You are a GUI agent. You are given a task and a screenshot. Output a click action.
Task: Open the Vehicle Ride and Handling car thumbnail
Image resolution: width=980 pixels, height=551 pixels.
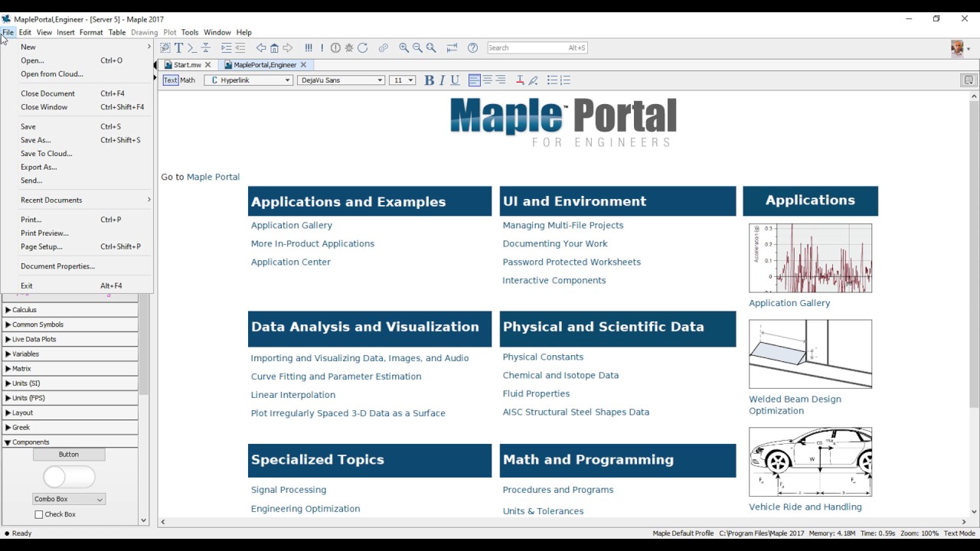pos(810,461)
